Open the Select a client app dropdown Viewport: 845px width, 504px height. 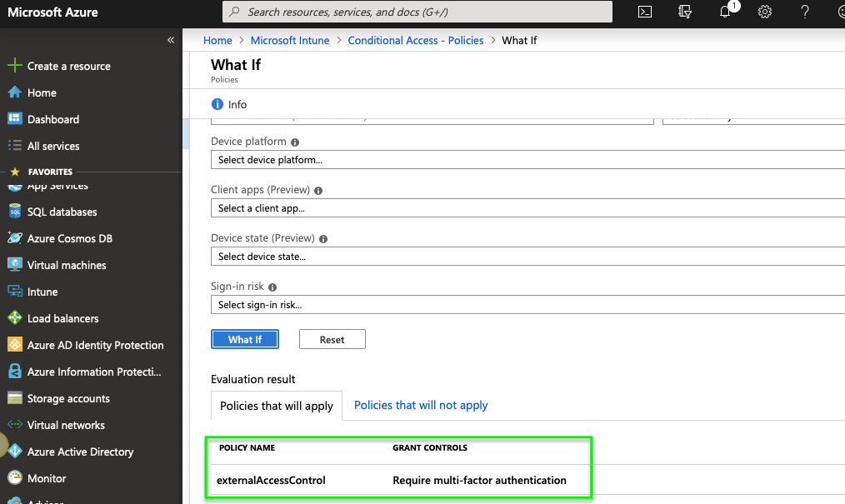pyautogui.click(x=527, y=208)
